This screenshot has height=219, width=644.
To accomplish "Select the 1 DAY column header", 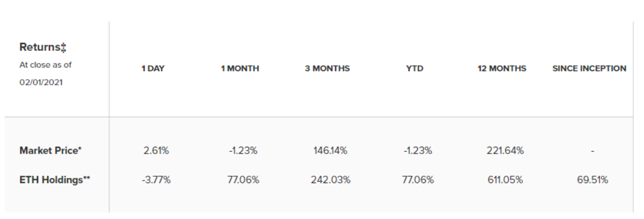I will [x=153, y=69].
